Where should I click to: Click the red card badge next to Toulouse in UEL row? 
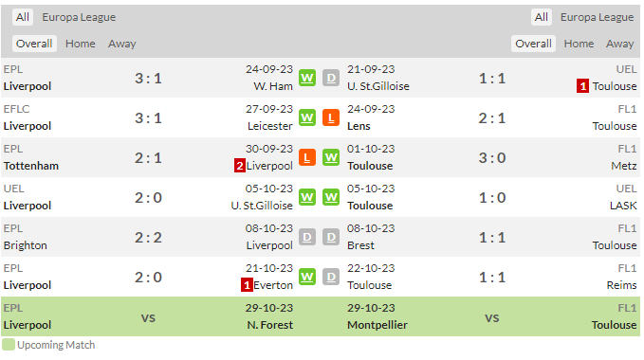[x=582, y=86]
